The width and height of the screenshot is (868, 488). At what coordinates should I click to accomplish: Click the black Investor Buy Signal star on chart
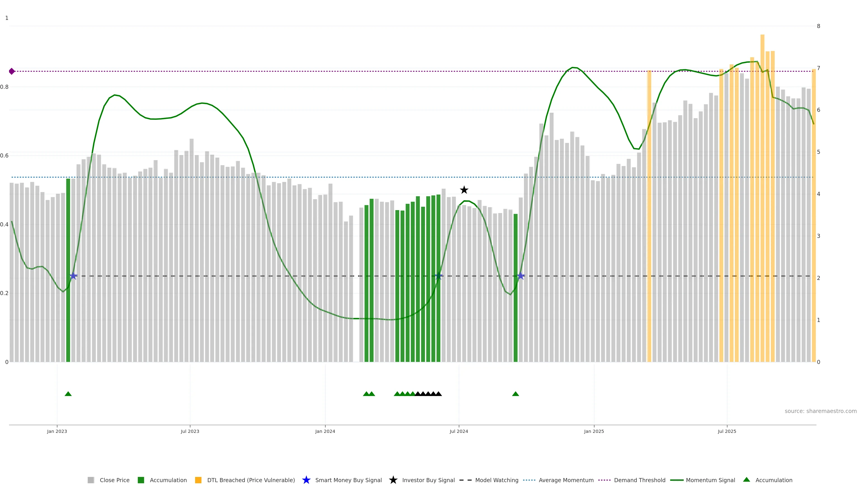click(x=464, y=190)
